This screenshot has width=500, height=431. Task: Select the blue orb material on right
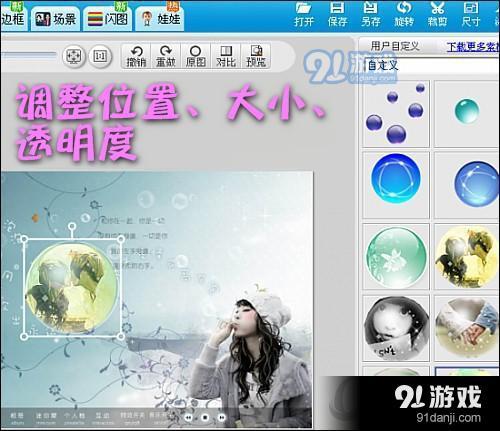[x=467, y=185]
